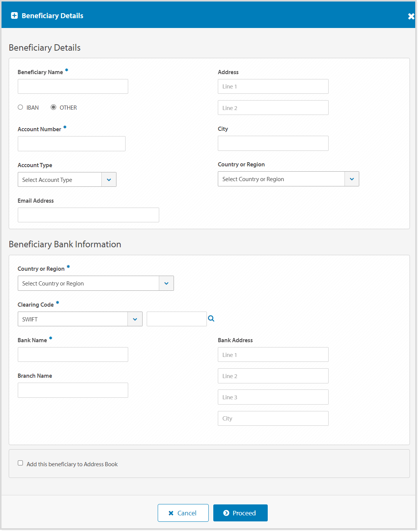Click into the Email Address field

click(x=88, y=215)
